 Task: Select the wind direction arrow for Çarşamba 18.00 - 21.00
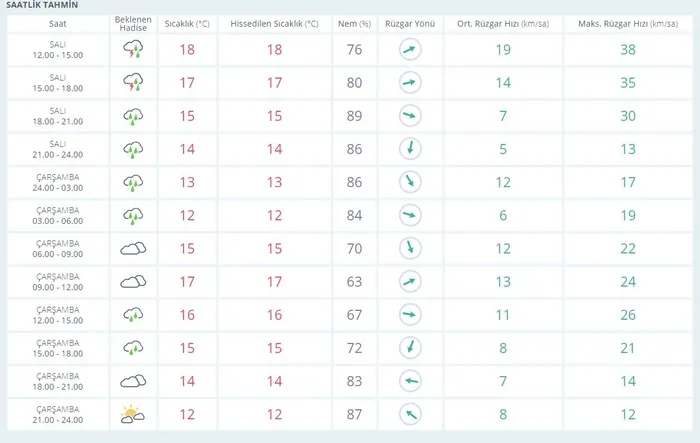[x=409, y=380]
